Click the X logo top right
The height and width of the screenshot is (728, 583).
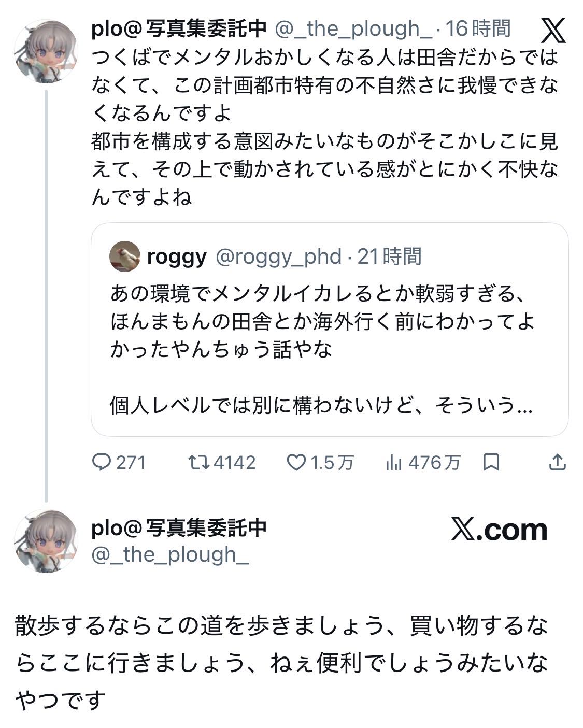(x=553, y=30)
